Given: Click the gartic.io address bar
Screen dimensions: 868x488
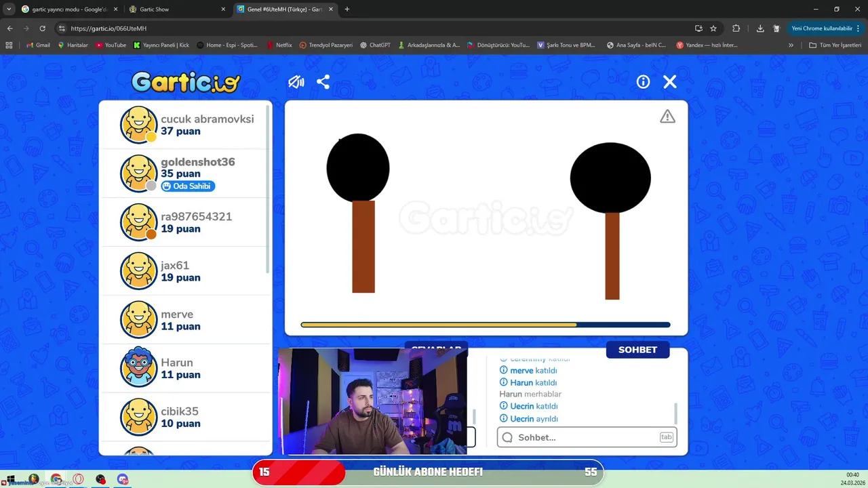Looking at the screenshot, I should tap(373, 28).
